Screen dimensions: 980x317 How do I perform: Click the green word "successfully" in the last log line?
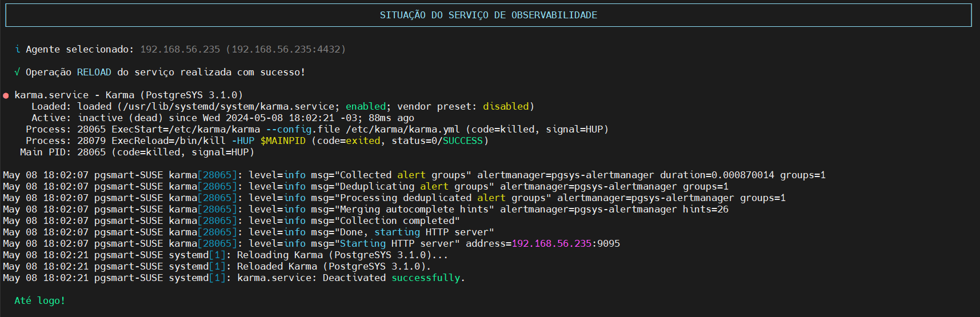(426, 278)
